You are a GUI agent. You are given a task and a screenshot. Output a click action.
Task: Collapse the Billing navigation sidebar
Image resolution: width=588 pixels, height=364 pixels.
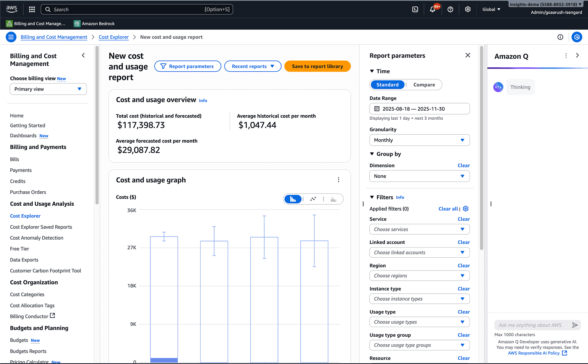pos(83,55)
